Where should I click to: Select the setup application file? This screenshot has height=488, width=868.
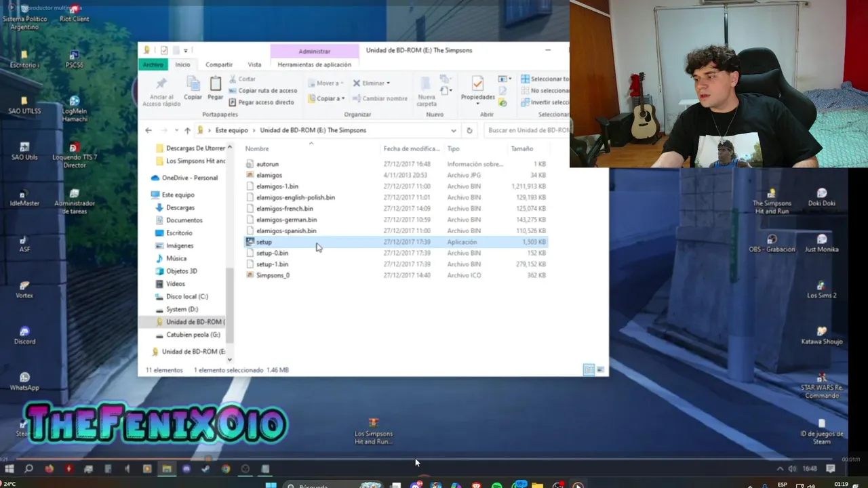point(395,242)
